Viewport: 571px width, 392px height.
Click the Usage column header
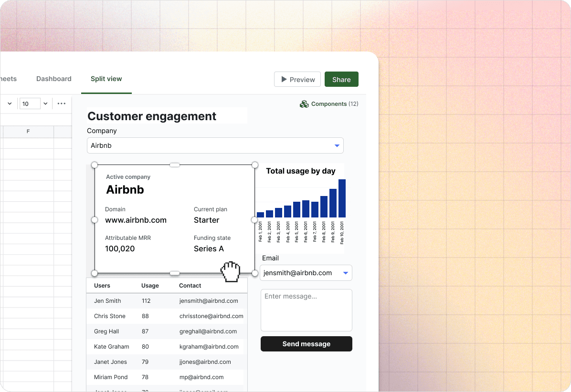150,286
